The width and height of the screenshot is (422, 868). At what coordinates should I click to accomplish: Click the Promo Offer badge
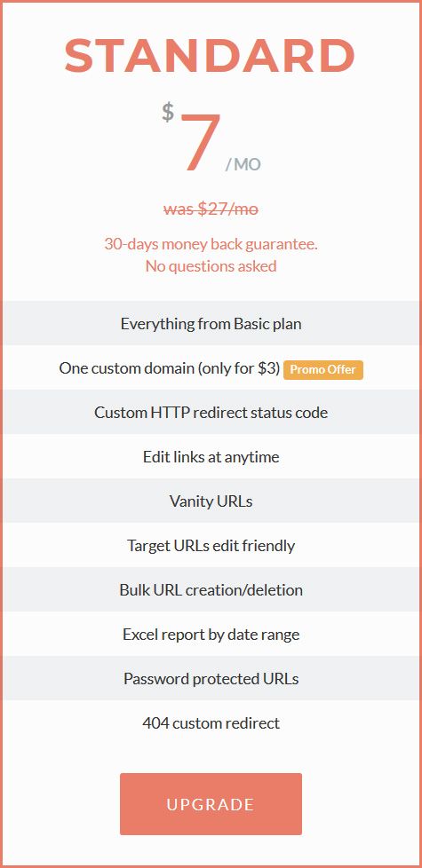click(x=323, y=370)
